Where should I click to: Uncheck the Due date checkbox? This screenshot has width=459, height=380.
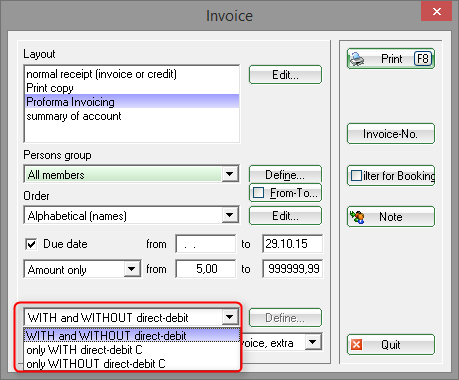pos(31,244)
